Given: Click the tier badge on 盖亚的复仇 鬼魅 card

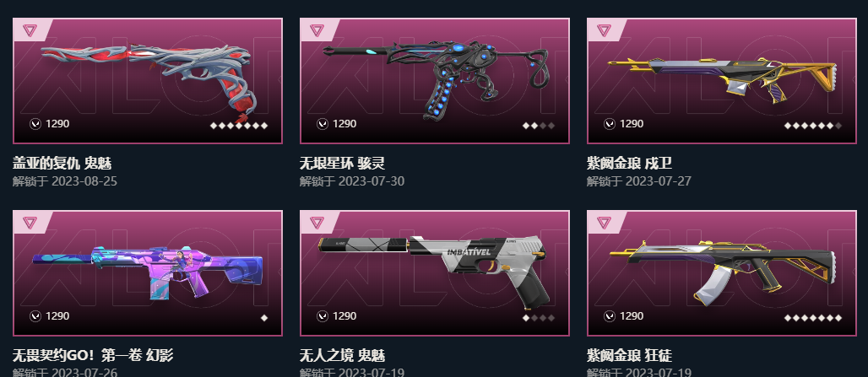Looking at the screenshot, I should click(x=30, y=30).
